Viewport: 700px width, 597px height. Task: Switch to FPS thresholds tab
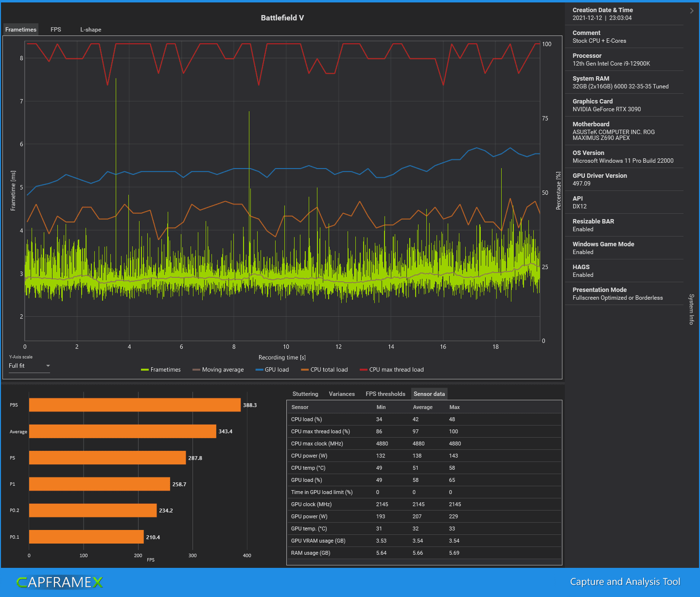(385, 394)
